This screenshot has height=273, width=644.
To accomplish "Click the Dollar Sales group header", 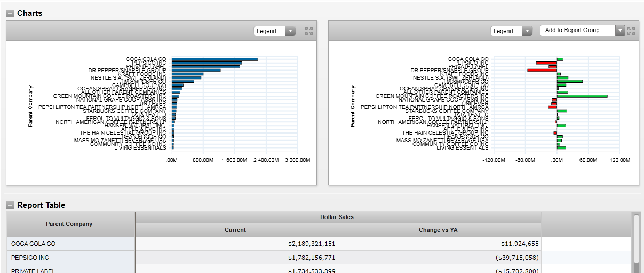I will pos(337,217).
